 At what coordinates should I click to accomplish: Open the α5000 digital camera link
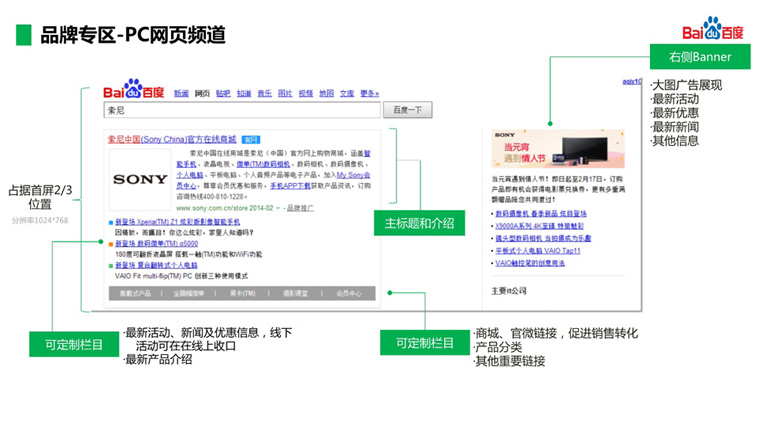click(157, 244)
